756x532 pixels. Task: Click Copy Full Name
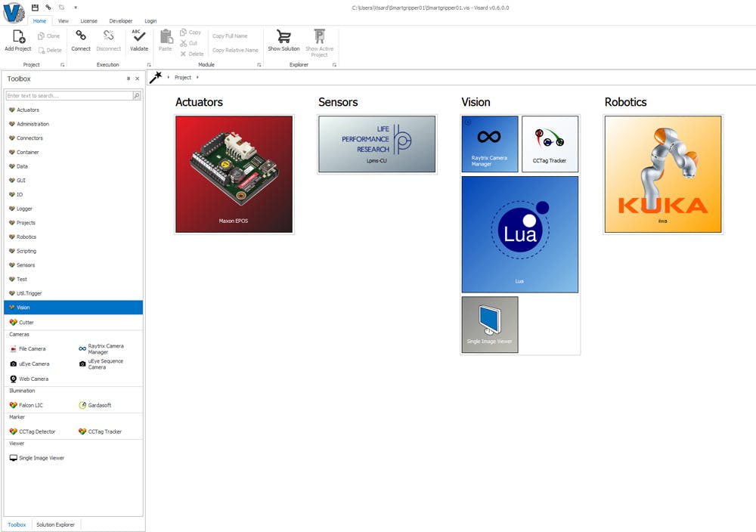230,36
